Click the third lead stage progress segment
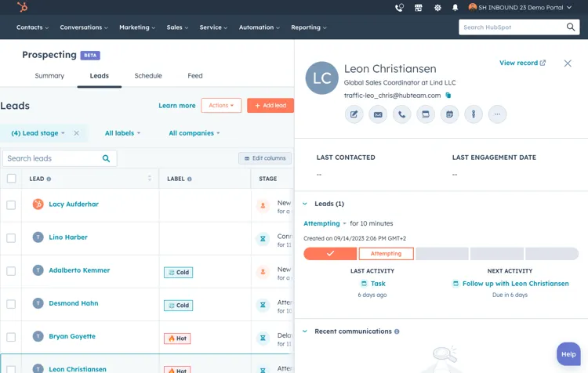This screenshot has width=588, height=373. click(x=442, y=254)
